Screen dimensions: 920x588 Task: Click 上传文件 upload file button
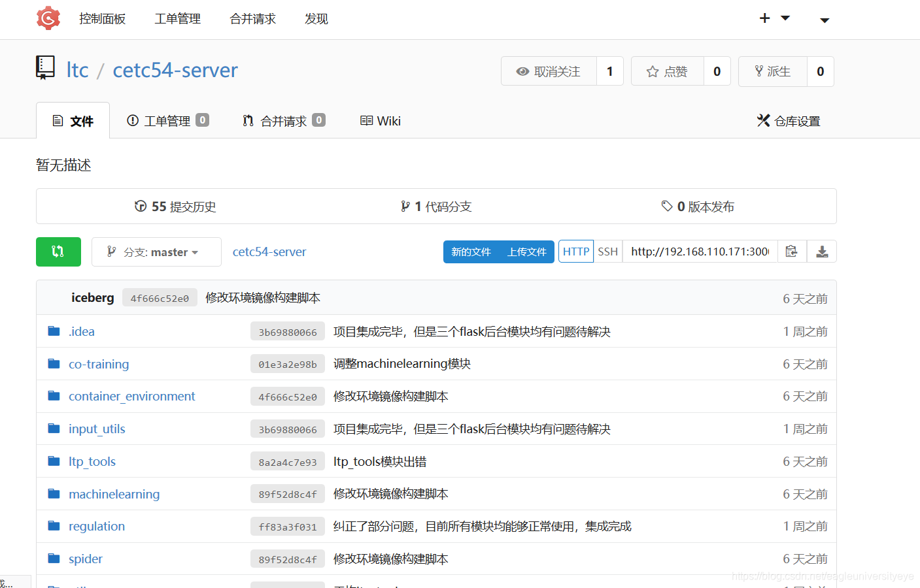527,252
